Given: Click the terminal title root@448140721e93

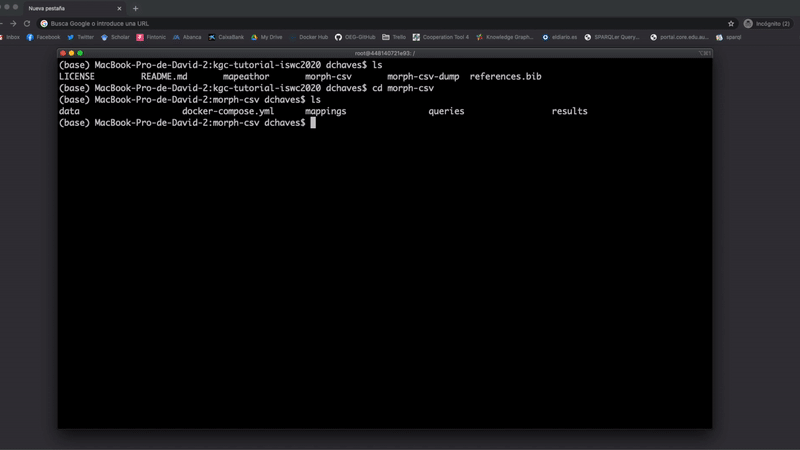Looking at the screenshot, I should point(385,53).
